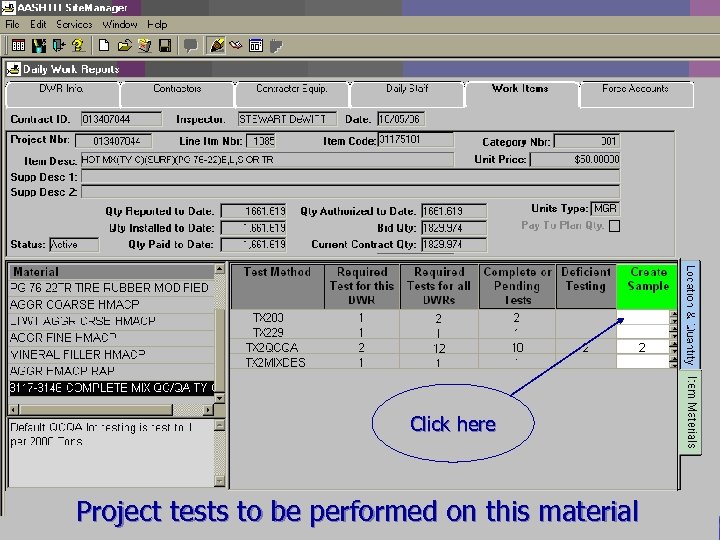Switch to the Daily Staff tab
The width and height of the screenshot is (720, 540).
(407, 94)
